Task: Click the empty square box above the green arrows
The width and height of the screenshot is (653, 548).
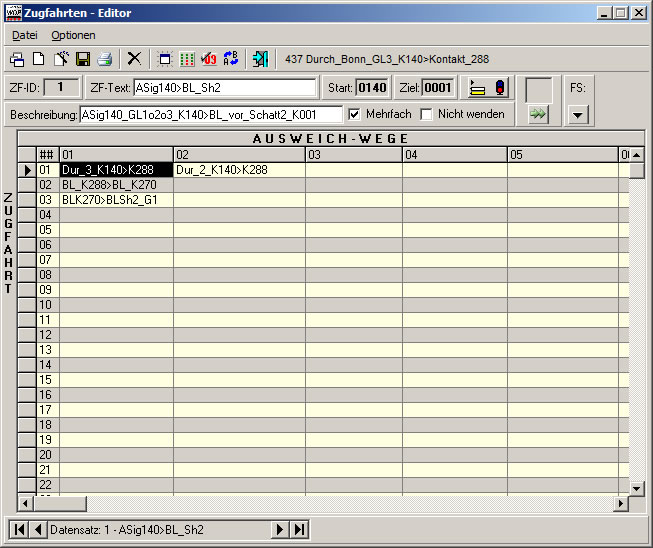Action: 539,90
